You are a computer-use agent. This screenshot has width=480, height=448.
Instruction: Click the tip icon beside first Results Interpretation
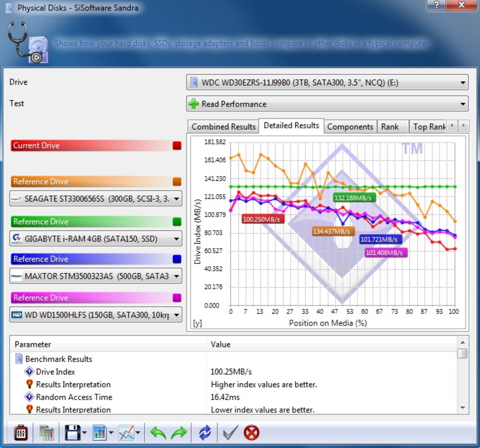(30, 384)
